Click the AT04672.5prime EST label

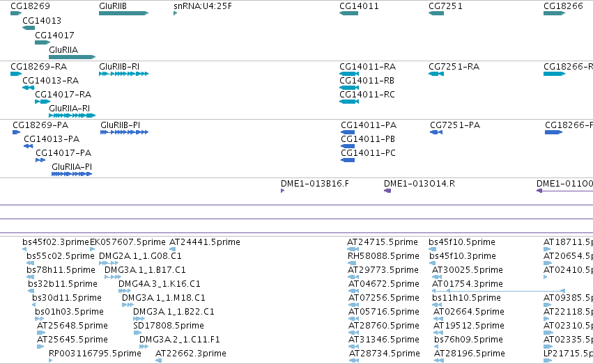coord(384,284)
